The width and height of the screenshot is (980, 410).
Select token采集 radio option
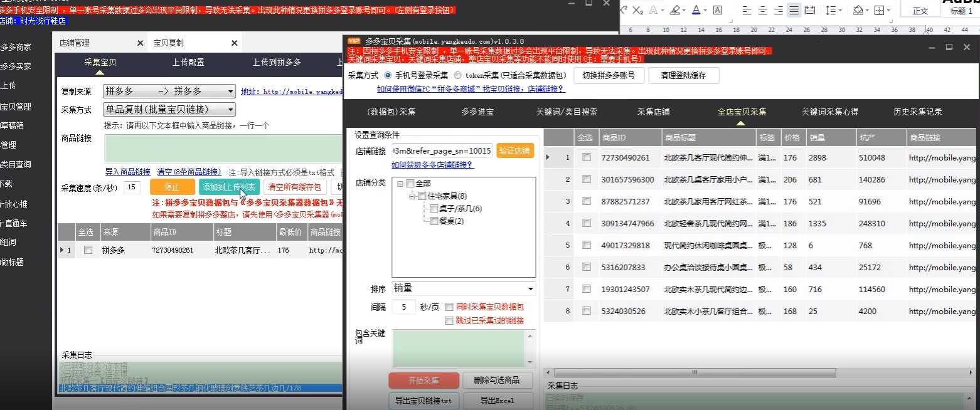[457, 75]
